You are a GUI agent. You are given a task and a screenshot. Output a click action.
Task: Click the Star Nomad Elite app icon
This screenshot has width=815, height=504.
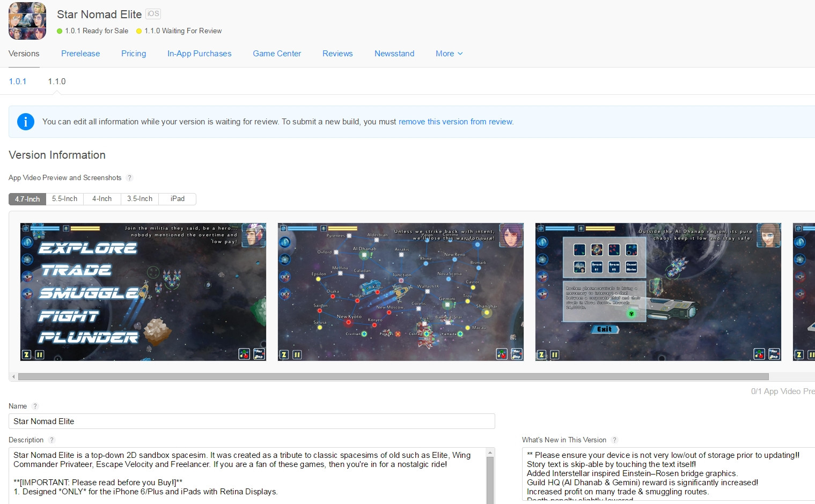pos(27,21)
